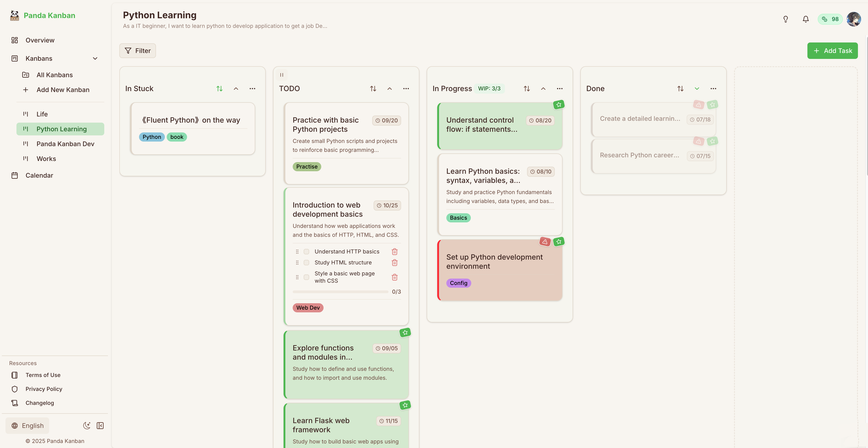Viewport: 868px width, 448px height.
Task: Switch to dark mode
Action: pos(87,425)
